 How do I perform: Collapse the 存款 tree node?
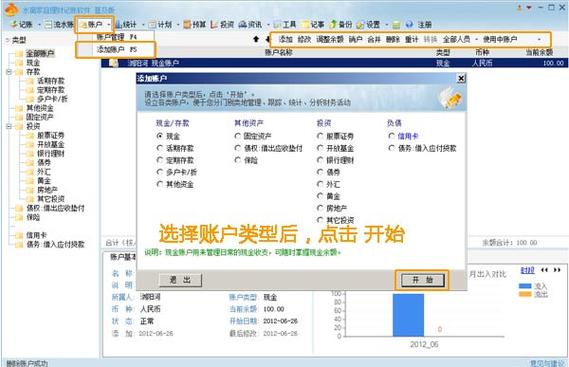9,72
